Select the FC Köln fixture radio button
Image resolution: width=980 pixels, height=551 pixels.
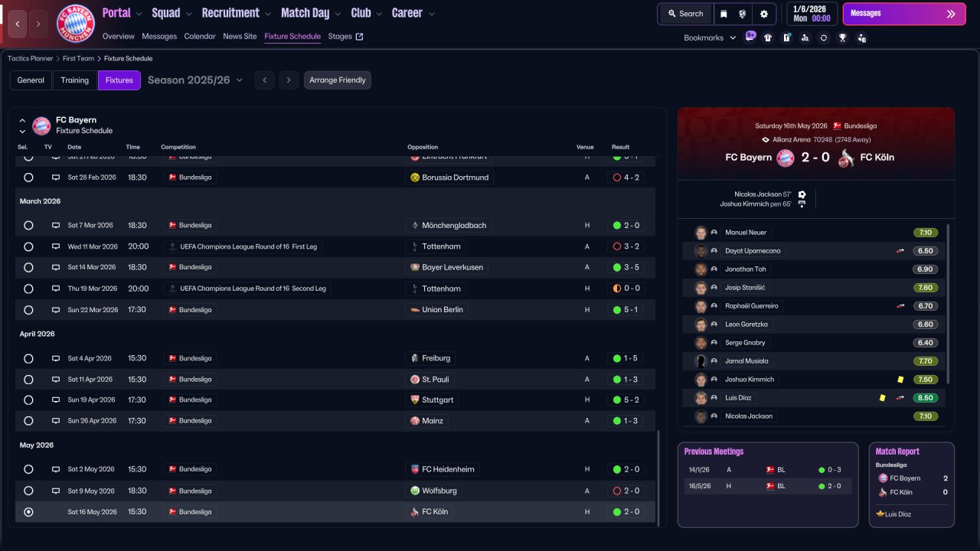[28, 512]
